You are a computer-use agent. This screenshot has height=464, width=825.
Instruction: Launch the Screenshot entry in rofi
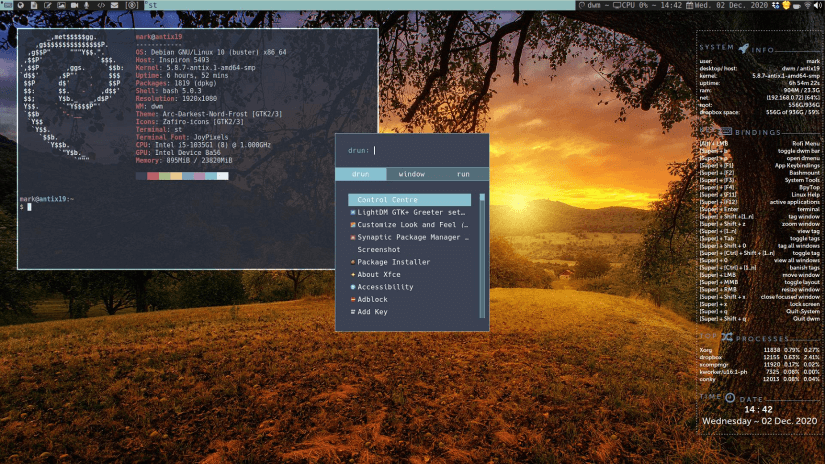[409, 250]
